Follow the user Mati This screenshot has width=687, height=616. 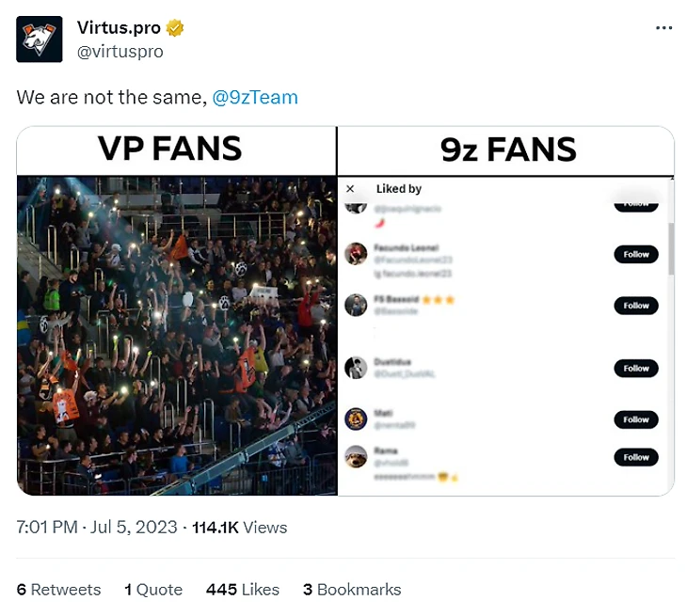pos(635,419)
